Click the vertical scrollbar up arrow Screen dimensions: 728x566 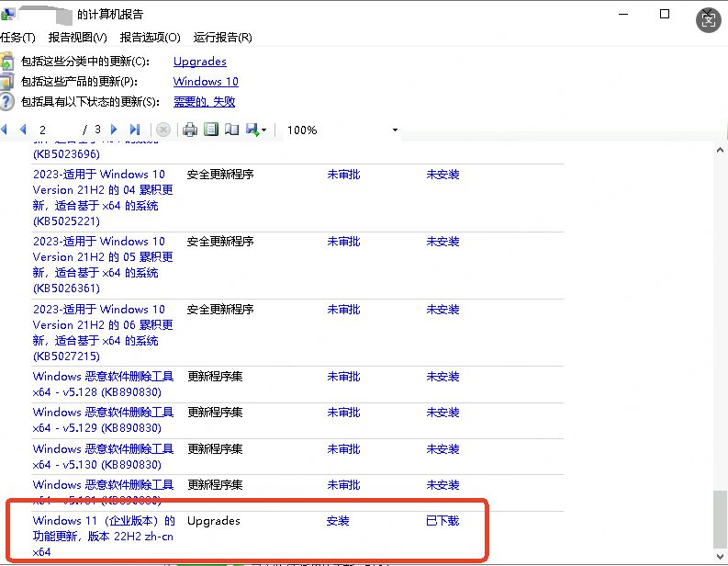click(x=720, y=150)
